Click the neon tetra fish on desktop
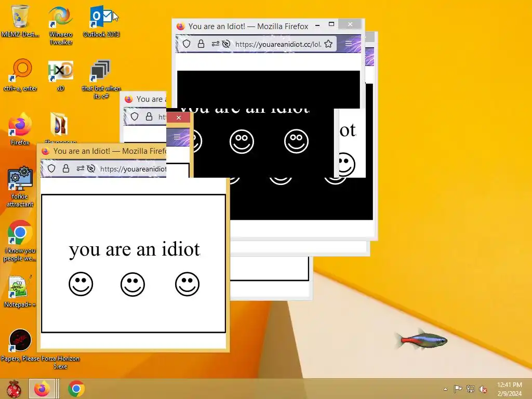The image size is (532, 399). pyautogui.click(x=421, y=340)
